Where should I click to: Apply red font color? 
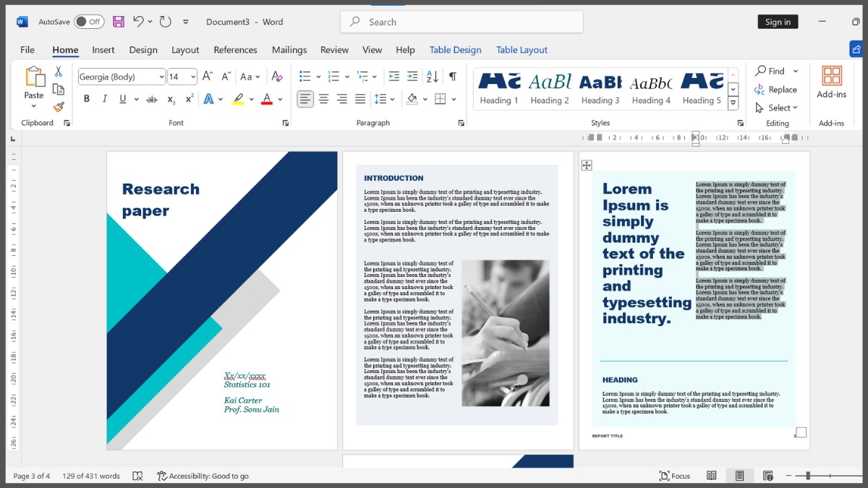[x=267, y=99]
